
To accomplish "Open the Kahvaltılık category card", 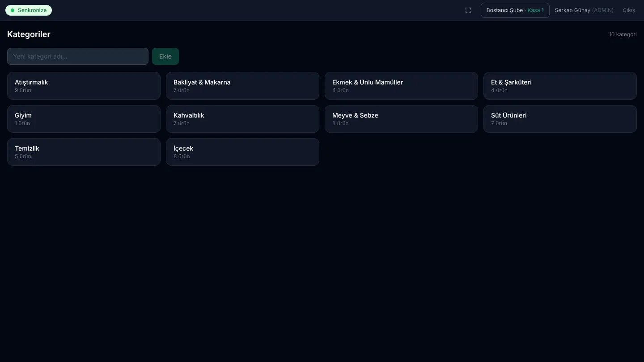I will [242, 119].
